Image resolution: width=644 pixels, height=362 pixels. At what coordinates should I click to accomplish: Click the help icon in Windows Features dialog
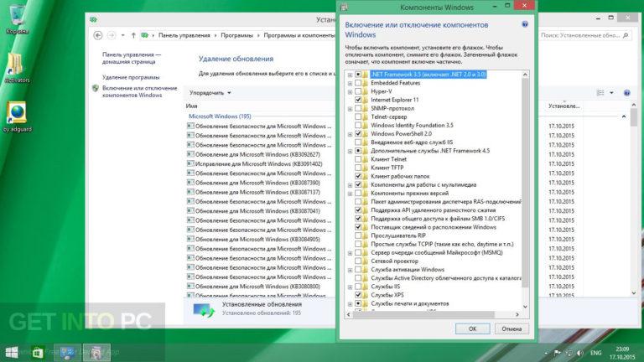click(x=524, y=24)
